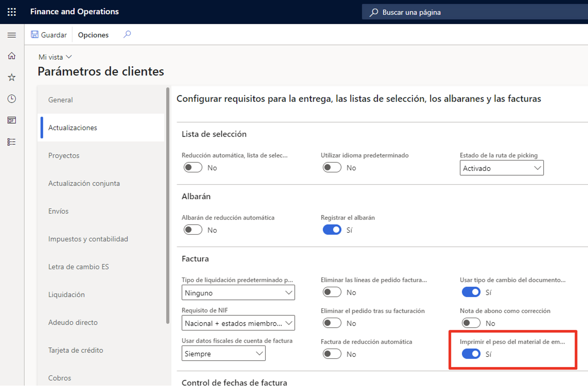Click the search magnifier in action bar
Screen dimensions: 588x387
pyautogui.click(x=127, y=34)
